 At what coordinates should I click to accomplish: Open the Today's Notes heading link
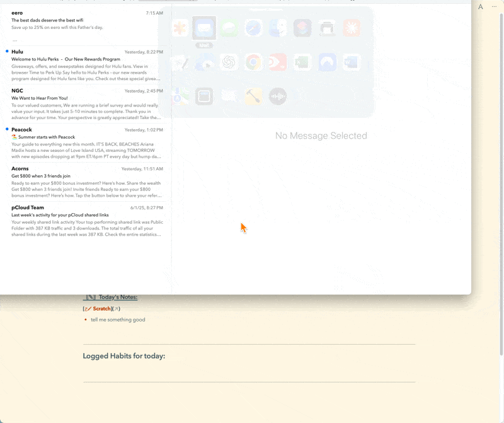coord(112,297)
